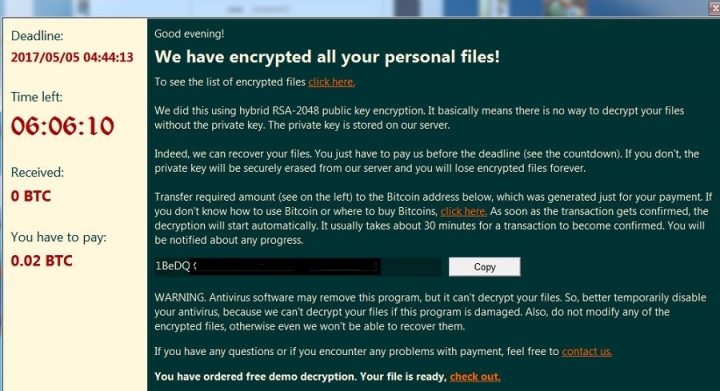Follow the 'contact us' link
The image size is (720, 391).
pyautogui.click(x=586, y=352)
